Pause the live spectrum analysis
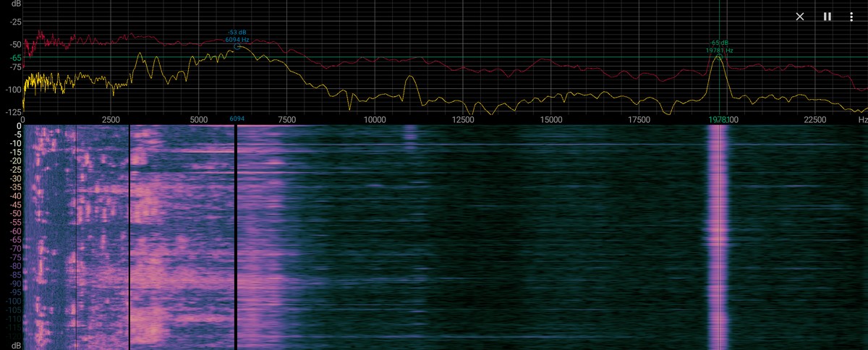Screen dimensions: 868x350 [x=827, y=17]
